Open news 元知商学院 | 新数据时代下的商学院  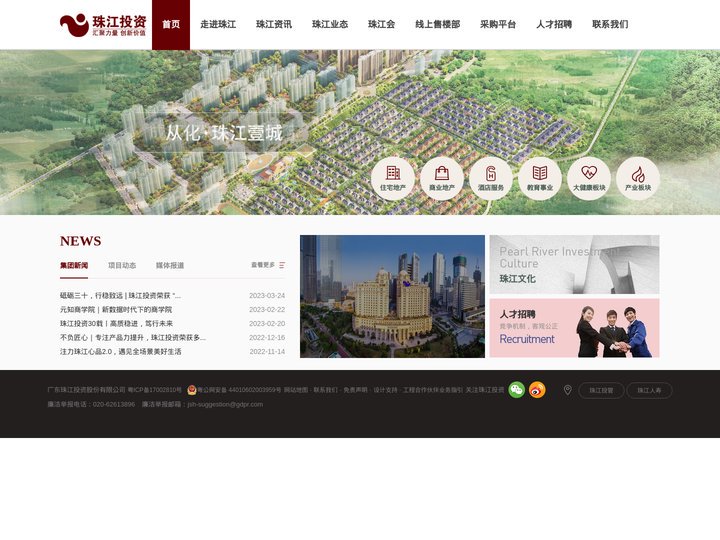(116, 309)
